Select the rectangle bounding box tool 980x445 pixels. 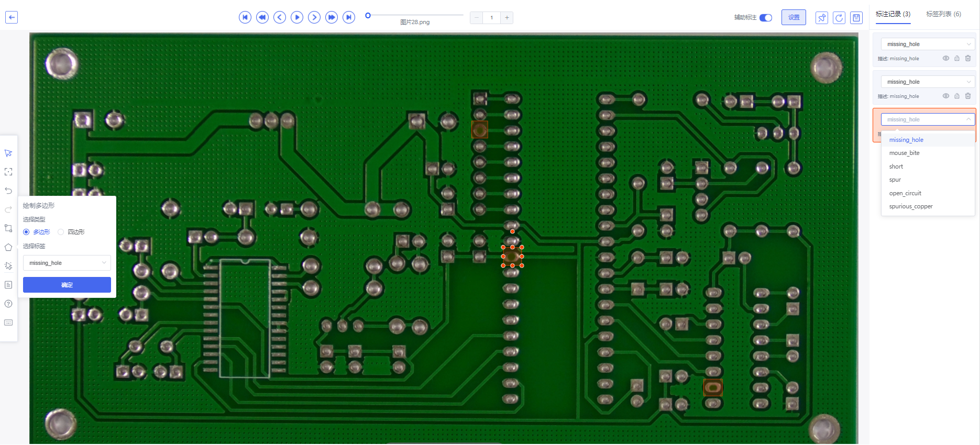tap(8, 229)
